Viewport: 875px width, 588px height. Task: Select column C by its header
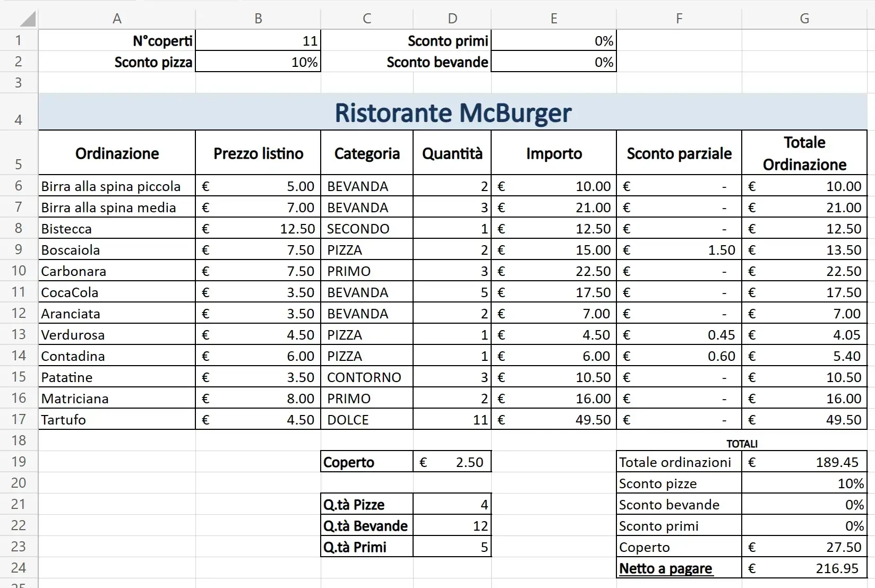point(367,19)
